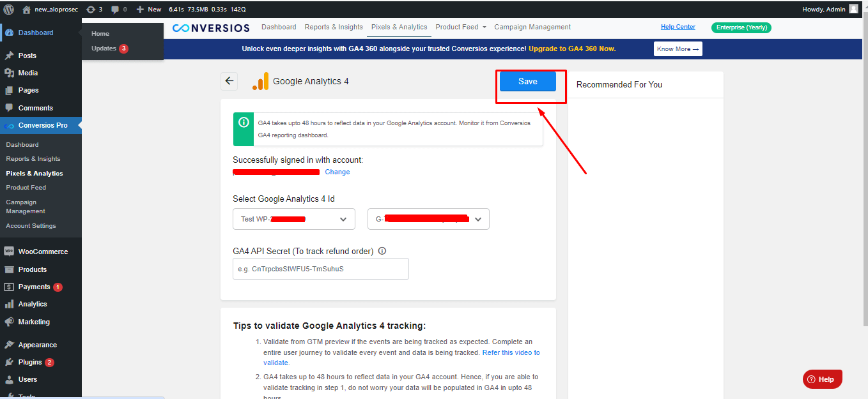
Task: Click the red Help button
Action: [823, 379]
